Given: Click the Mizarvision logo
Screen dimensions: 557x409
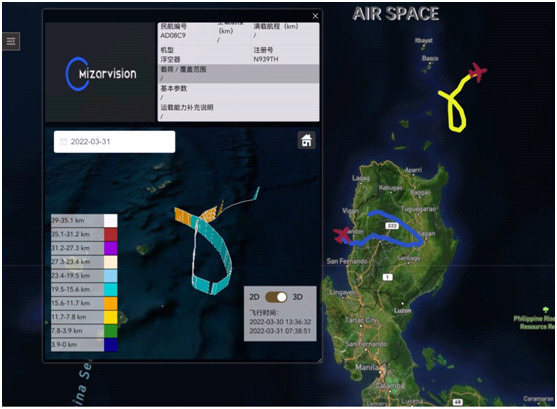Looking at the screenshot, I should click(101, 74).
